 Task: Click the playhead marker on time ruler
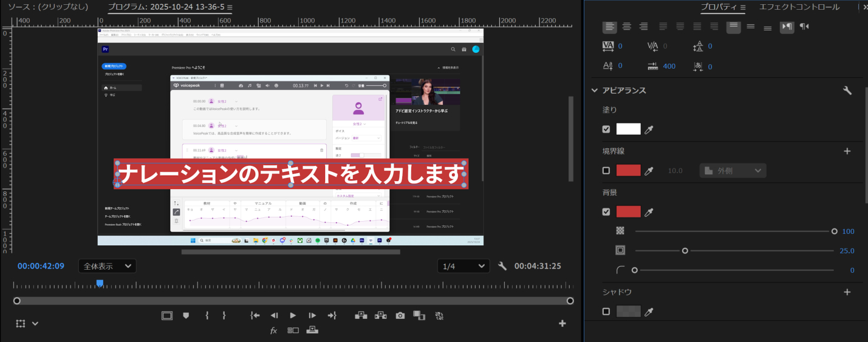pos(100,284)
